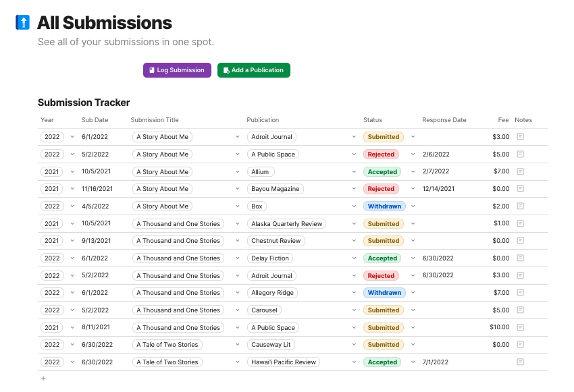Click the All Submissions page icon

(x=23, y=23)
